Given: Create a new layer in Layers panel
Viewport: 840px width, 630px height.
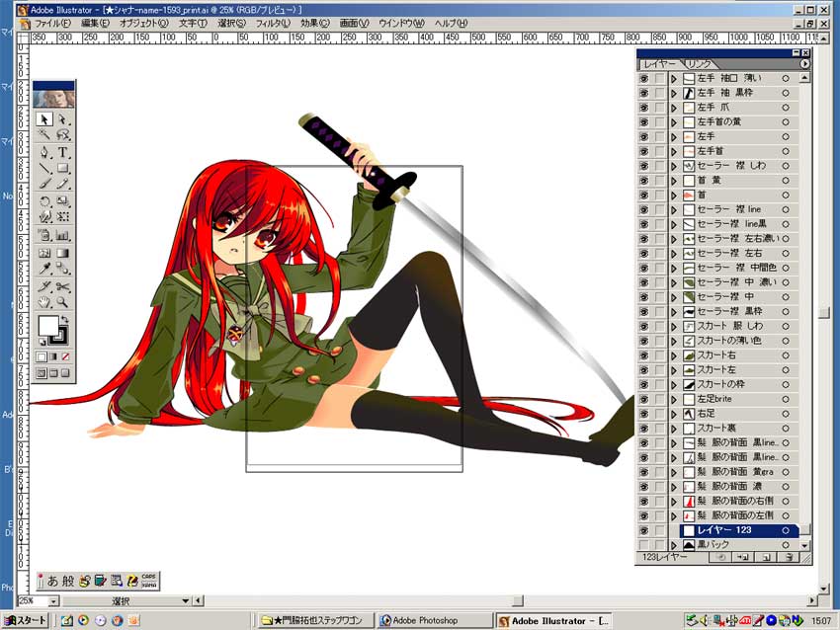Looking at the screenshot, I should pos(767,557).
